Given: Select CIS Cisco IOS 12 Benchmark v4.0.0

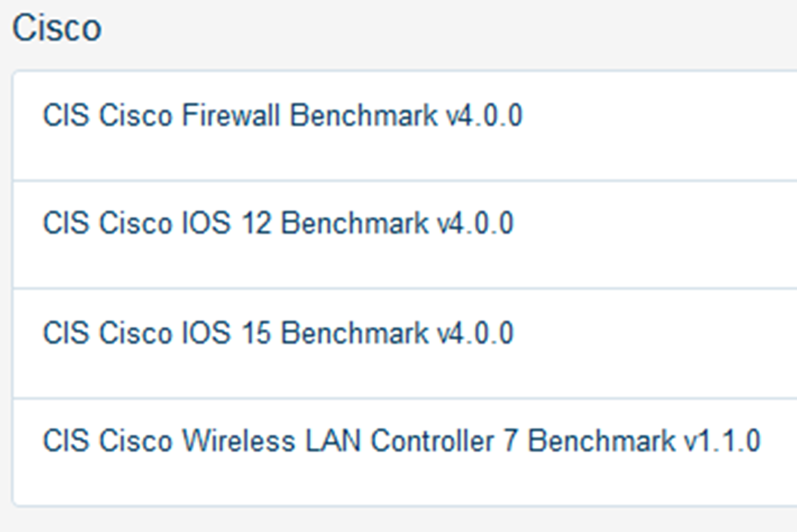Looking at the screenshot, I should tap(278, 223).
